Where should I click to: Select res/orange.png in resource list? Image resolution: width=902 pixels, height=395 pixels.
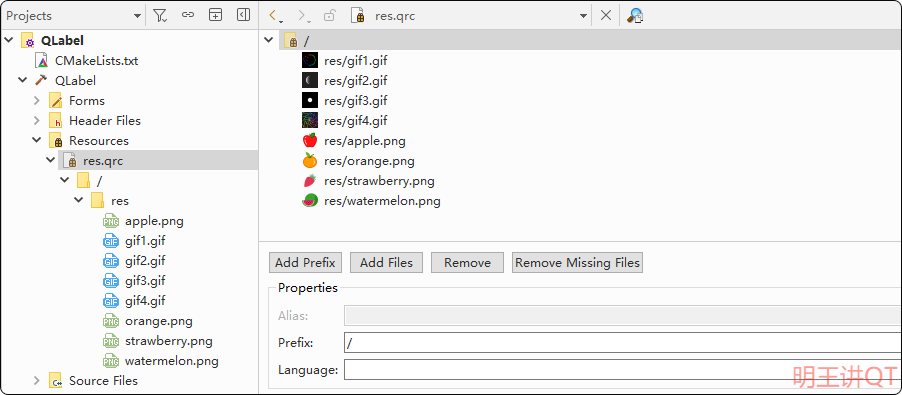coord(369,161)
